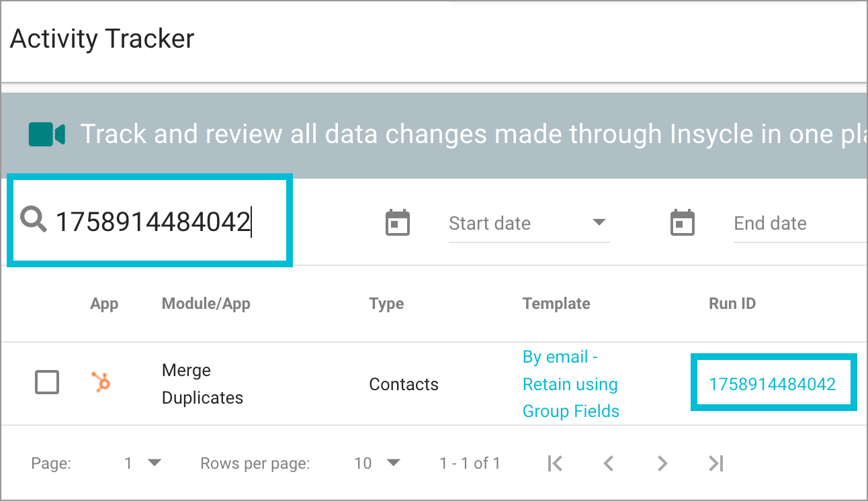Screen dimensions: 868x501
Task: Go to the next page
Action: 662,463
